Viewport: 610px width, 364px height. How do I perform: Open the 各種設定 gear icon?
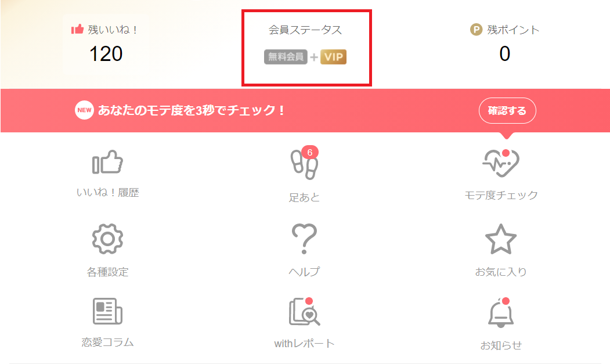pyautogui.click(x=107, y=239)
